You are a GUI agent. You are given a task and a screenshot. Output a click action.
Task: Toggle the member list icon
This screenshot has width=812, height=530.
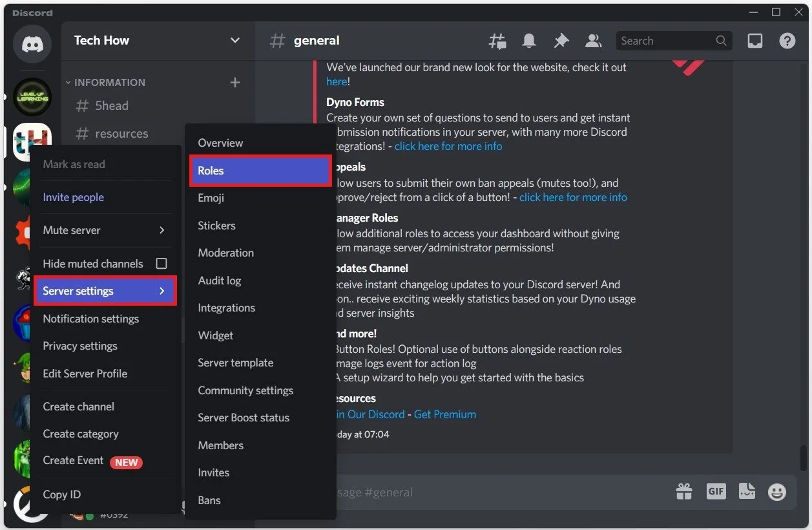click(x=593, y=41)
